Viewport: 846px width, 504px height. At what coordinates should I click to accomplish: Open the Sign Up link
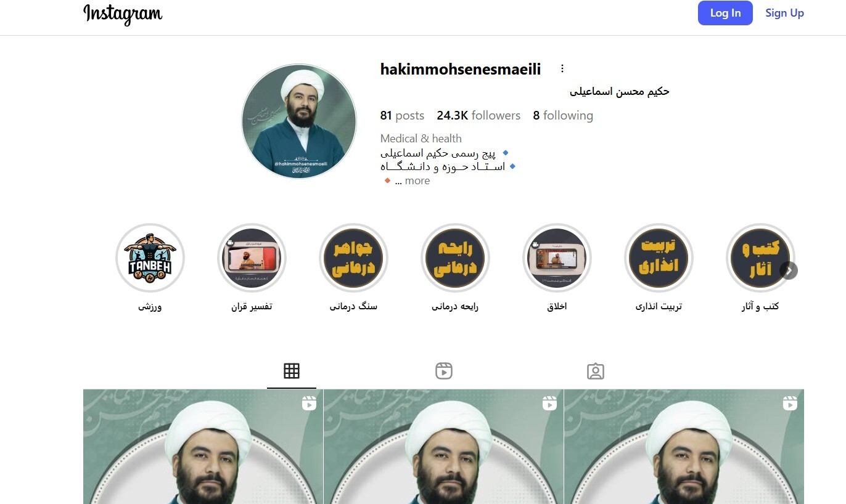pyautogui.click(x=784, y=13)
